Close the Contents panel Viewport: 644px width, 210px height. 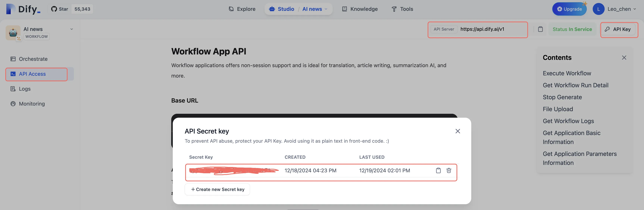coord(624,58)
